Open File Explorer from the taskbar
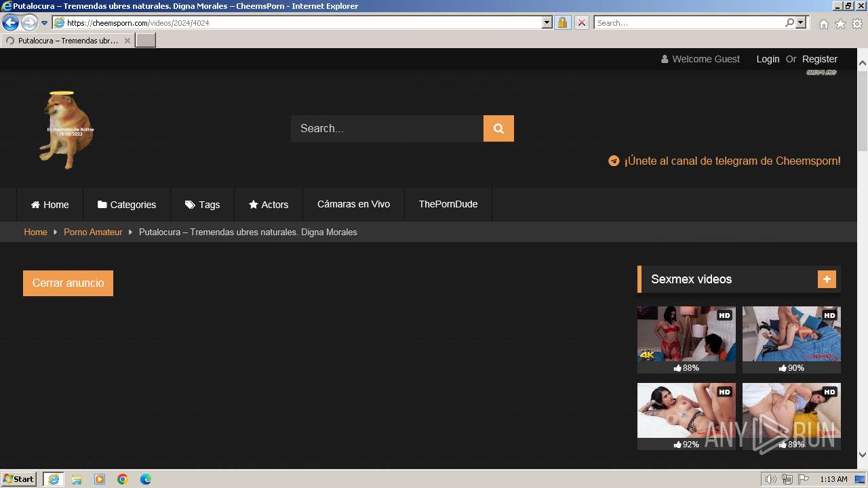The height and width of the screenshot is (488, 868). [x=77, y=479]
